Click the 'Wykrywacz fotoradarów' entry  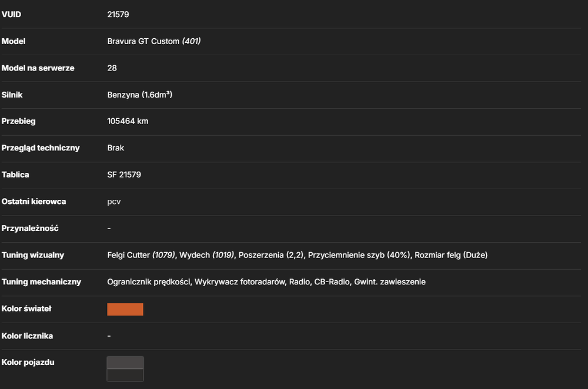point(240,282)
